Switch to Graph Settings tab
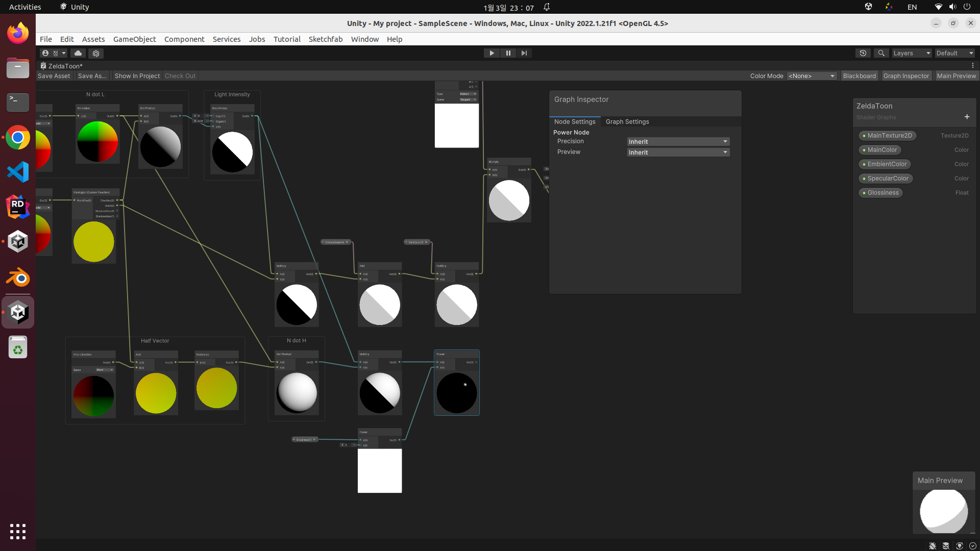Screen dimensions: 980x551 pyautogui.click(x=627, y=121)
